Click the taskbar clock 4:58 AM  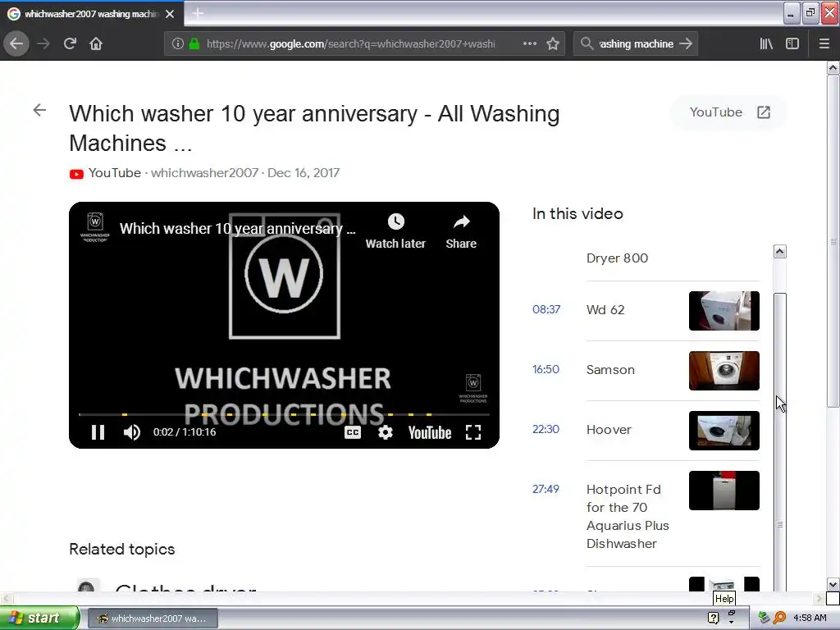[810, 619]
